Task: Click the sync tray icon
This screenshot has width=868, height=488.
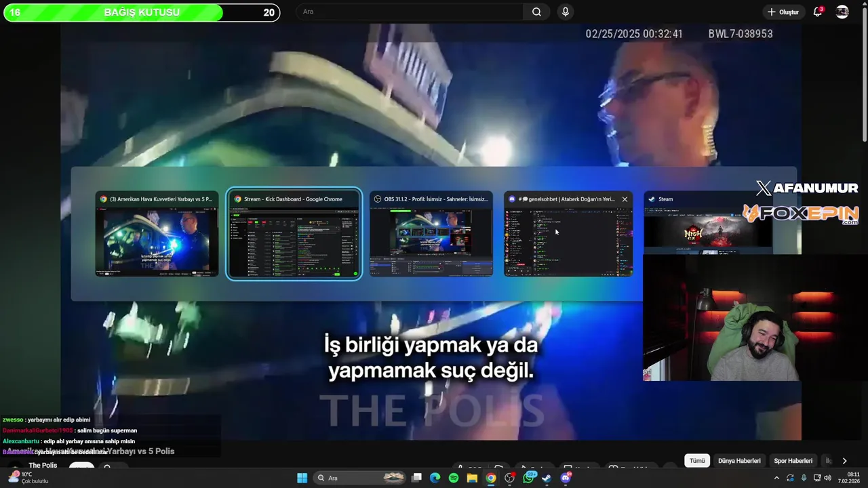Action: [x=790, y=478]
